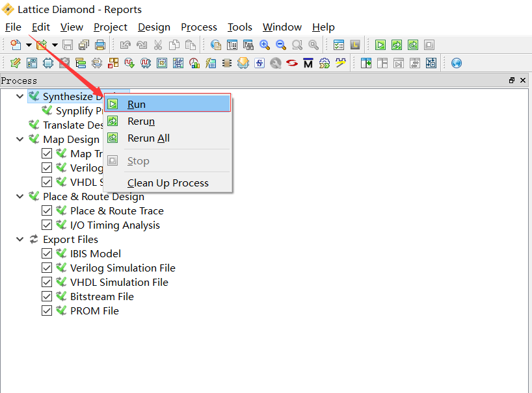Click the black M toolbar icon

tap(308, 63)
